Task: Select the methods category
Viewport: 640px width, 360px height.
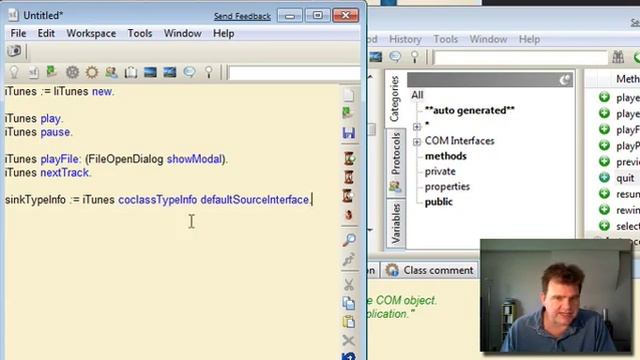Action: coord(445,156)
